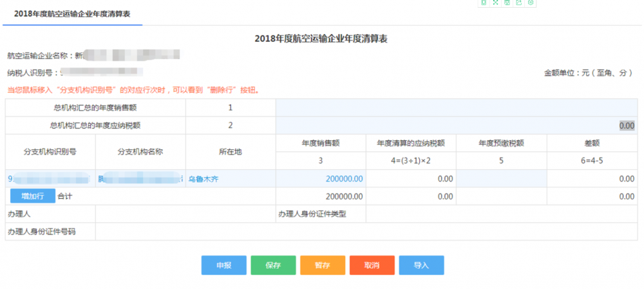The height and width of the screenshot is (289, 644).
Task: Click the centered page title 2018年度航空运输企业年度清算表
Action: 321,39
